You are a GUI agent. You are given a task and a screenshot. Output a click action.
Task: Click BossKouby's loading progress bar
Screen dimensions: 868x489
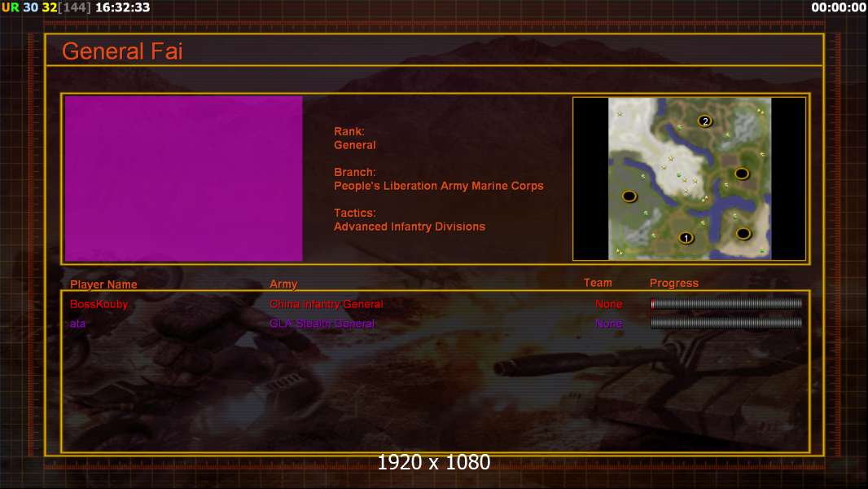(x=726, y=303)
